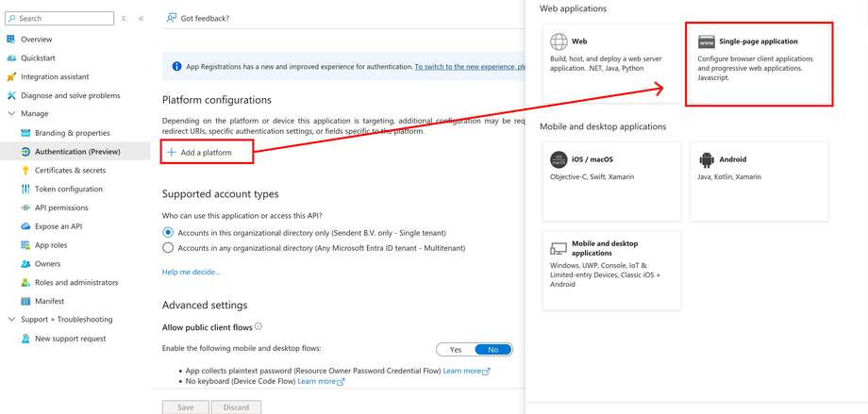The height and width of the screenshot is (414, 868).
Task: Set public client flows toggle to Yes
Action: click(456, 350)
